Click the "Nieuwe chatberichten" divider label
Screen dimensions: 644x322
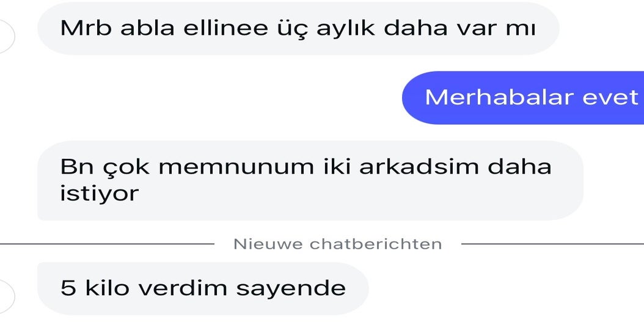(337, 244)
